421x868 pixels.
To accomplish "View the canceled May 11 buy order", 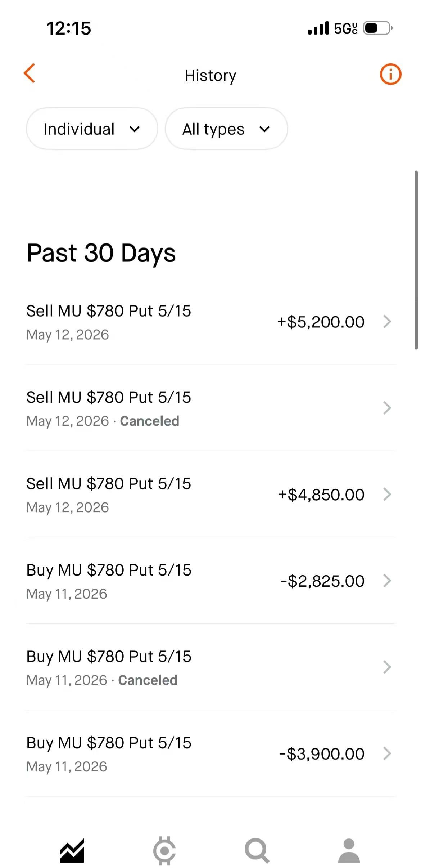I will [210, 667].
